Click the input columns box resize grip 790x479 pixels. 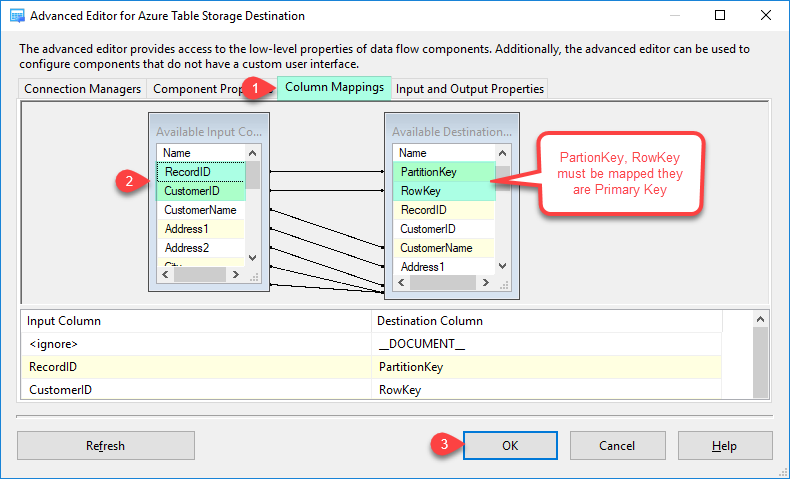[x=254, y=277]
